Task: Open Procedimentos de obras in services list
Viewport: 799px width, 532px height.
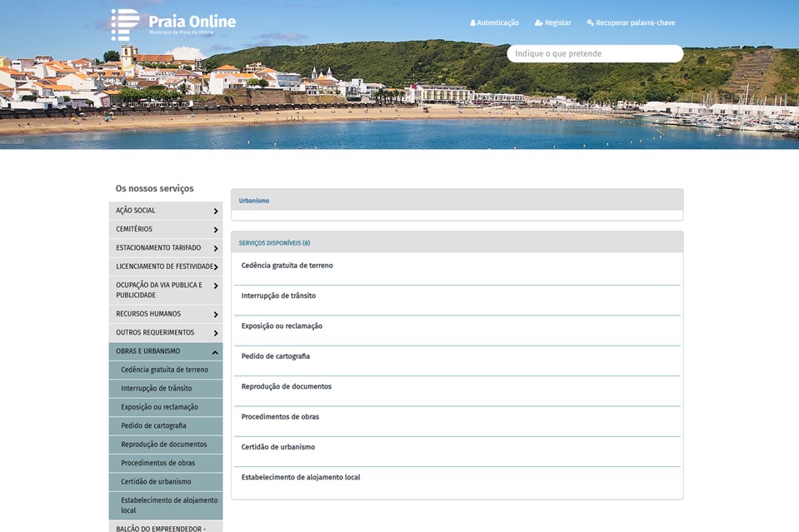Action: (280, 417)
